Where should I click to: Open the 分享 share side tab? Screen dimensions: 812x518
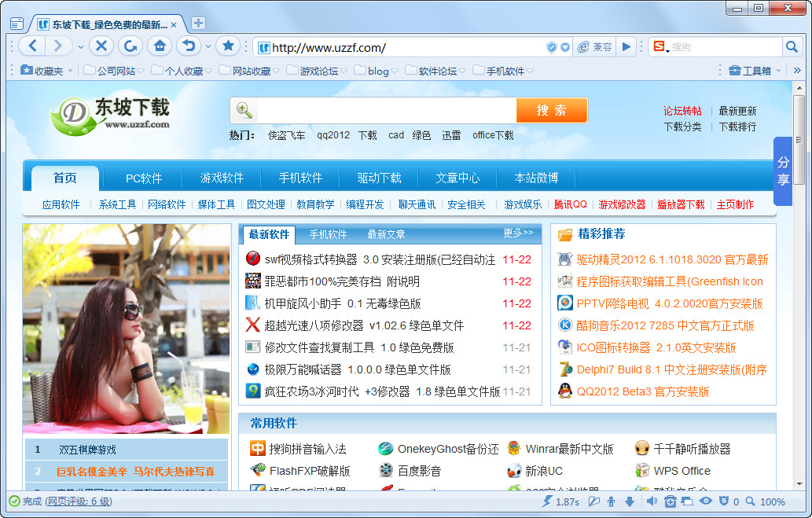click(x=783, y=171)
